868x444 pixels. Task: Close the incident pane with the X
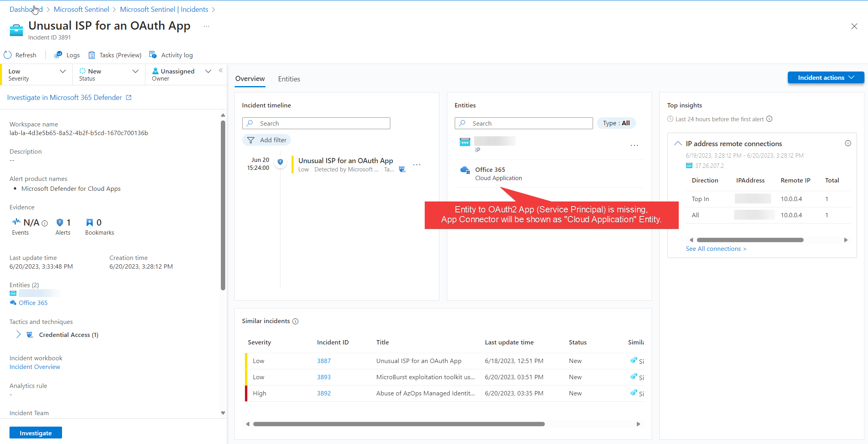(x=854, y=26)
